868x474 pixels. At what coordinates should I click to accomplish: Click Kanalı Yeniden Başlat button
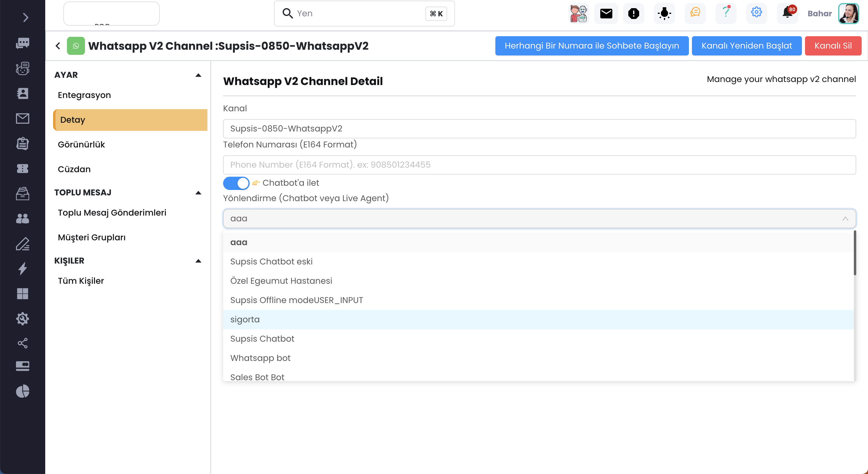pyautogui.click(x=747, y=46)
